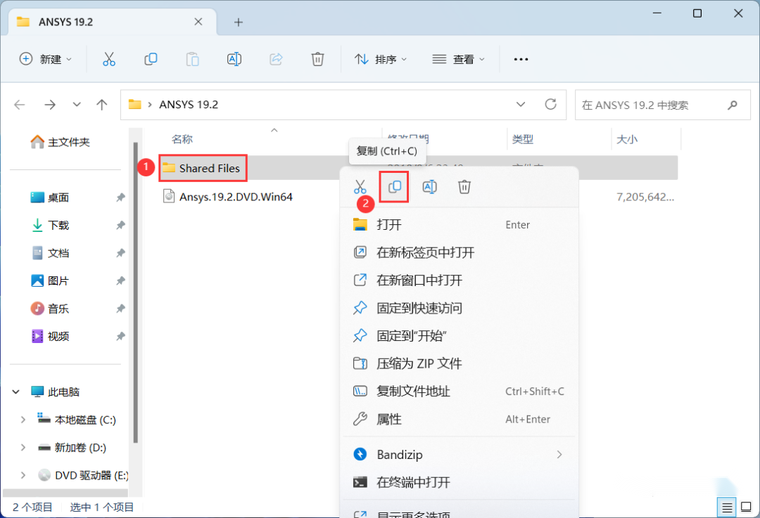Viewport: 760px width, 518px height.
Task: Expand 本地磁盘 (C:) node
Action: coord(23,420)
